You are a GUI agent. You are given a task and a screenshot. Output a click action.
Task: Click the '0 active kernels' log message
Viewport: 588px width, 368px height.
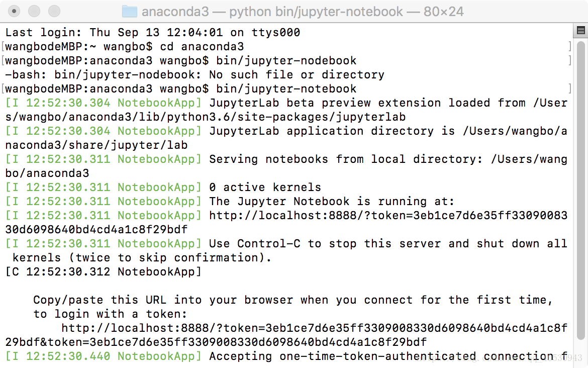pos(265,188)
